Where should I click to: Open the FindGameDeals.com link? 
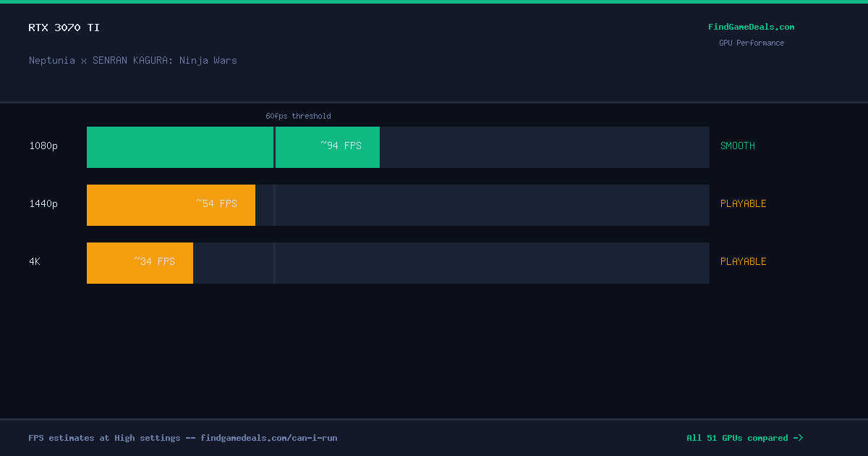[751, 27]
